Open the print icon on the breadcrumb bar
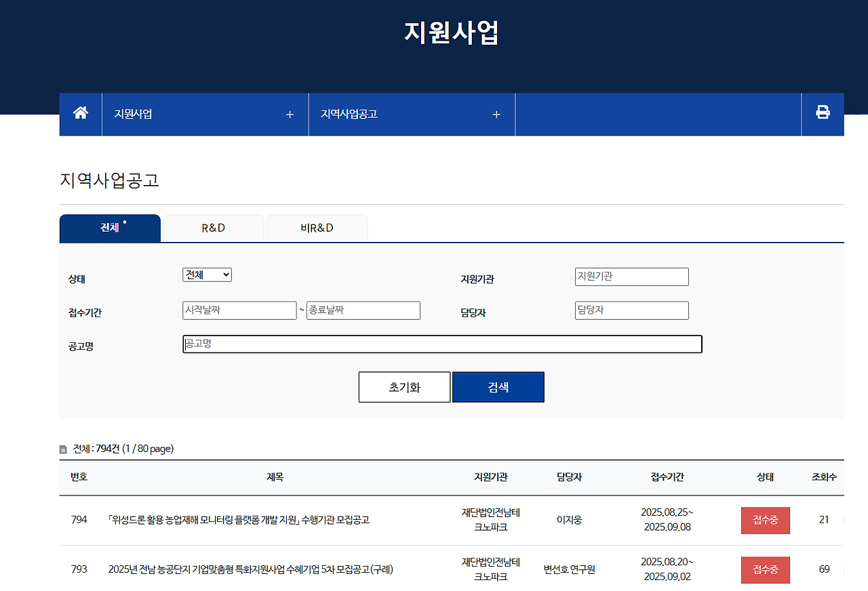Image resolution: width=868 pixels, height=591 pixels. [x=823, y=114]
